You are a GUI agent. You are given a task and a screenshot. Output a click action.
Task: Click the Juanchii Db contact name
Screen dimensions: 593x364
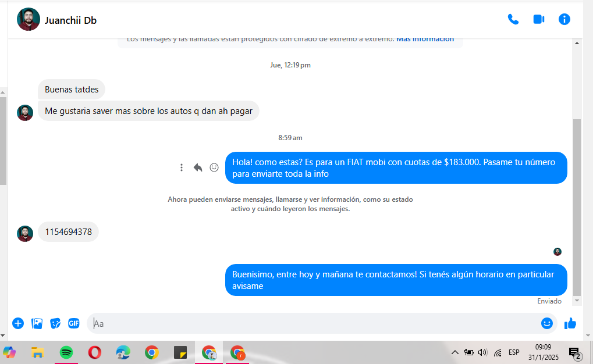71,20
